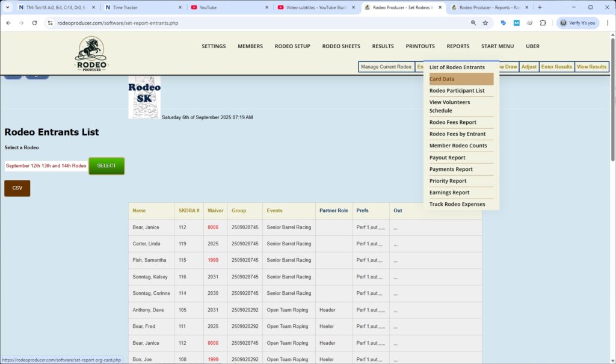This screenshot has width=616, height=364.
Task: Open the RODEO SETUP dropdown
Action: pyautogui.click(x=292, y=46)
